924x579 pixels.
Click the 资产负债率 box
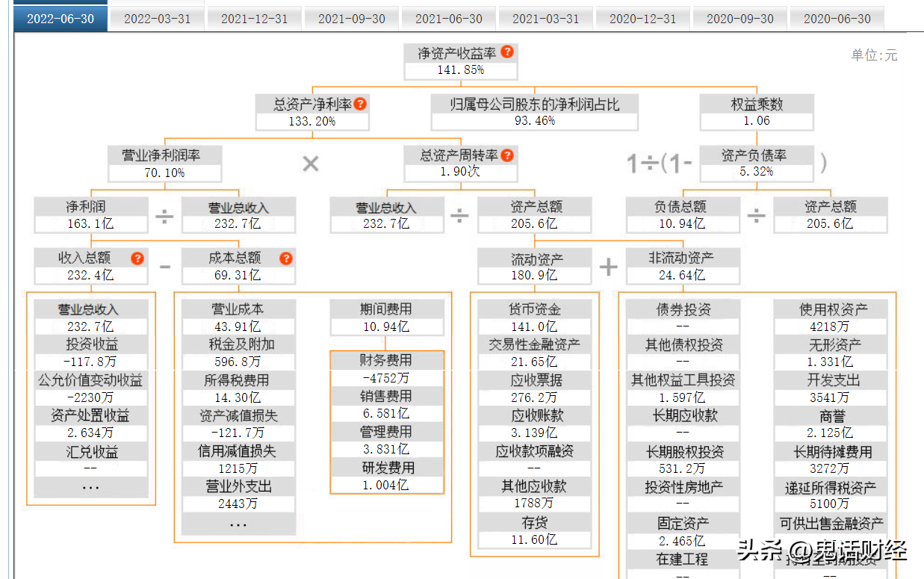pyautogui.click(x=757, y=164)
